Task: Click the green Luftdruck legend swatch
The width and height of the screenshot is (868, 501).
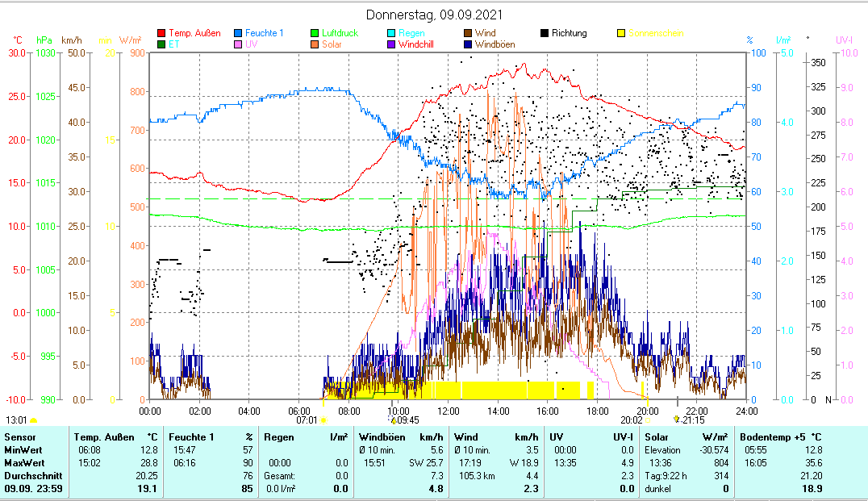Action: (x=315, y=33)
